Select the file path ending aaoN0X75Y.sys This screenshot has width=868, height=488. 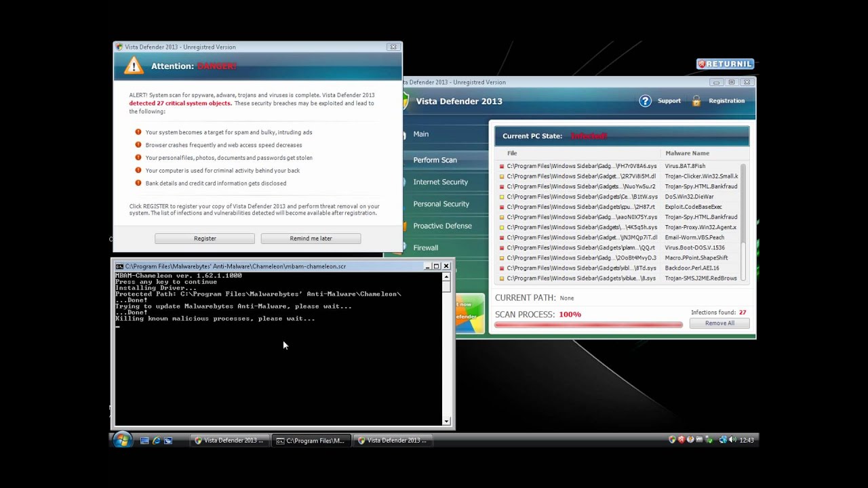582,217
